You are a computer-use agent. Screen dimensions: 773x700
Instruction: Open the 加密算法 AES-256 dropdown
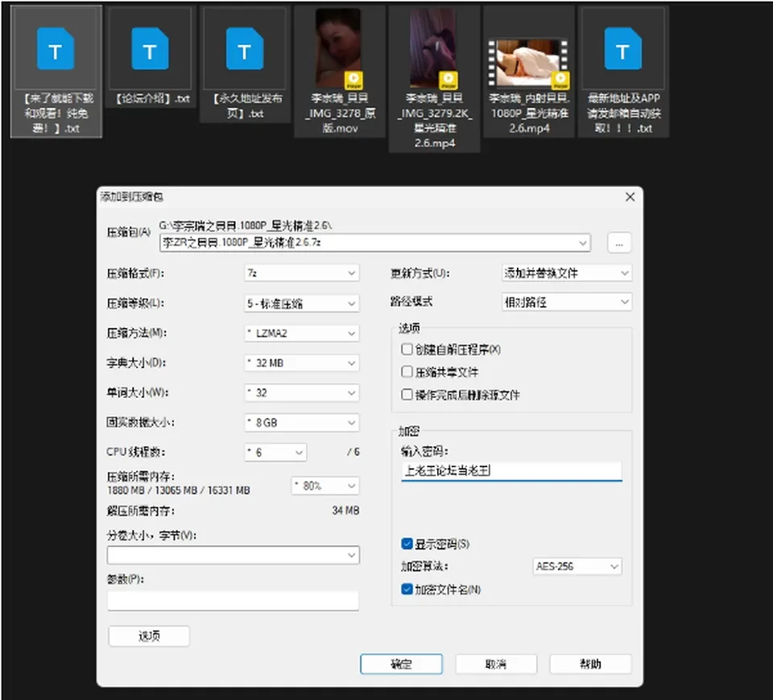(x=577, y=566)
